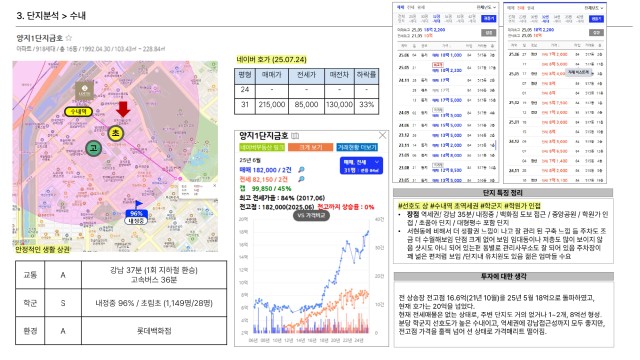
Task: Click the #선호도 상 hashtag line
Action: pos(469,206)
